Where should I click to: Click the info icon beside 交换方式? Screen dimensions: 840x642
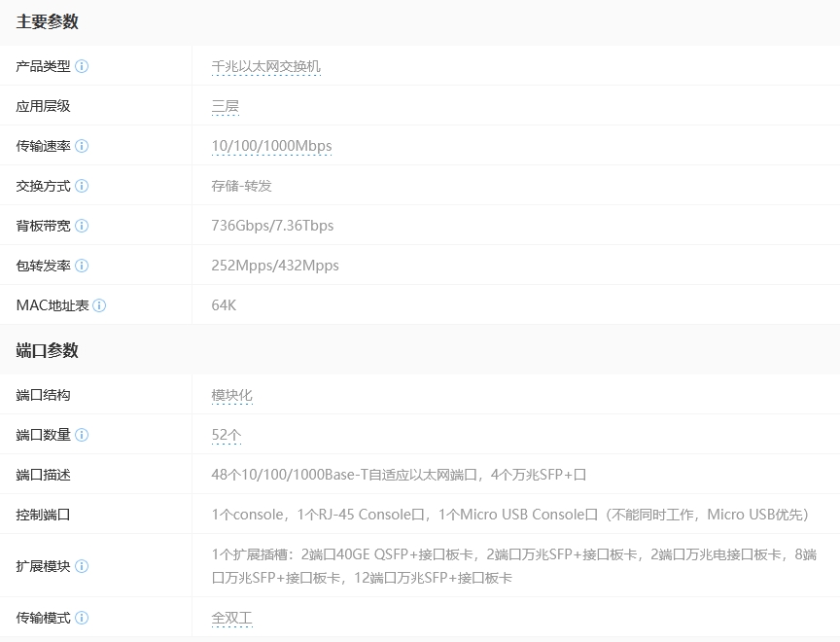pos(82,186)
